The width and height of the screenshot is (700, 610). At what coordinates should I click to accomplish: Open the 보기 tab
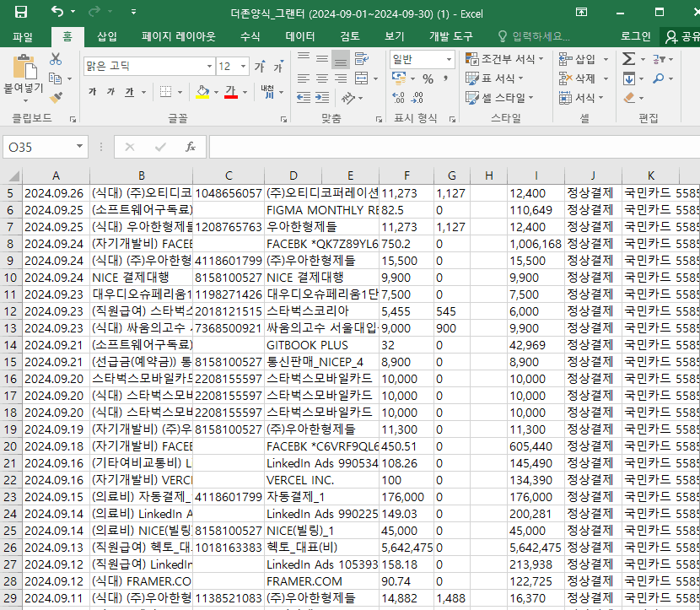[395, 36]
